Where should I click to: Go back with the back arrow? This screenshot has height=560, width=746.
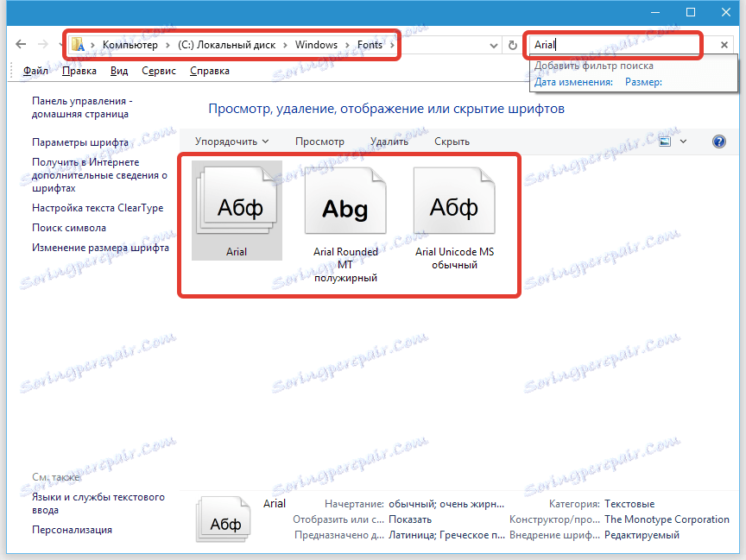21,44
